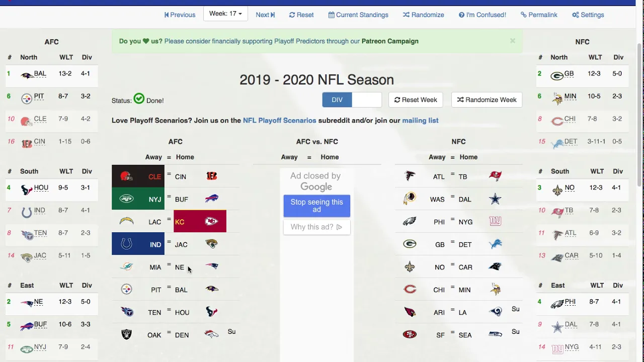The image size is (644, 362).
Task: Choose Raiders logo in OAK-DEN matchup
Action: [126, 334]
